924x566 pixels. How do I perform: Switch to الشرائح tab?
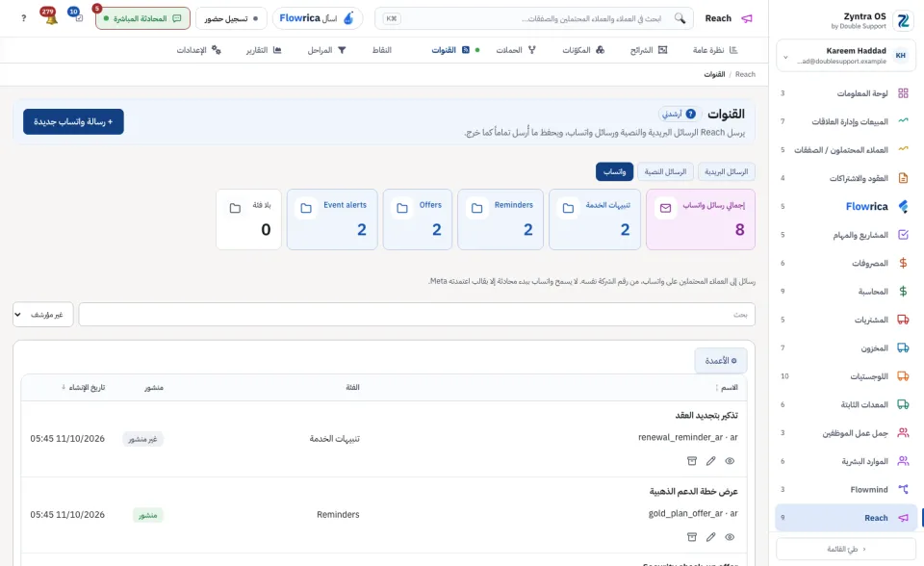(x=648, y=50)
